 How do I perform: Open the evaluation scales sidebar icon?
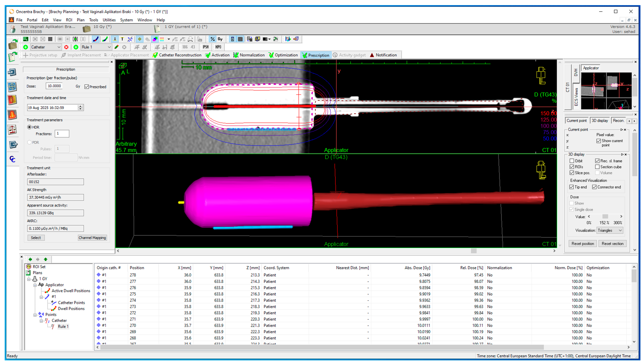(x=12, y=129)
